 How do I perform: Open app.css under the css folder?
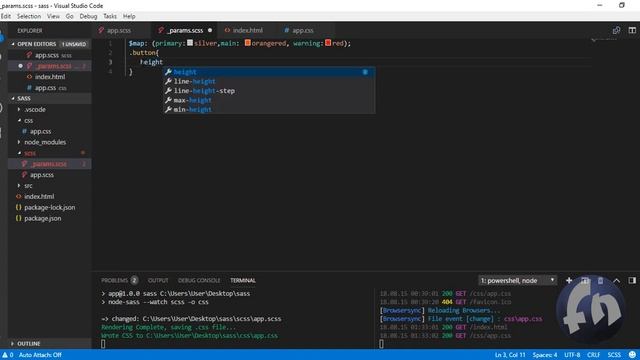click(50, 131)
